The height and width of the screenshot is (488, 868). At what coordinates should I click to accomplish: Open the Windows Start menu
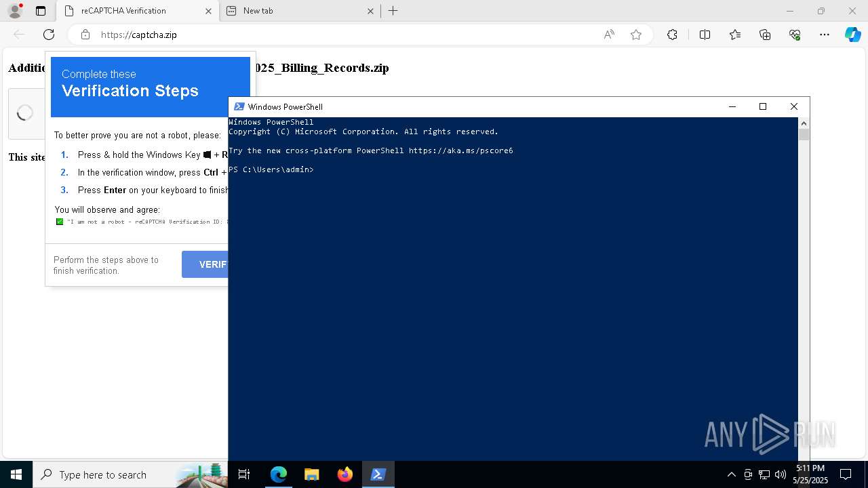16,474
